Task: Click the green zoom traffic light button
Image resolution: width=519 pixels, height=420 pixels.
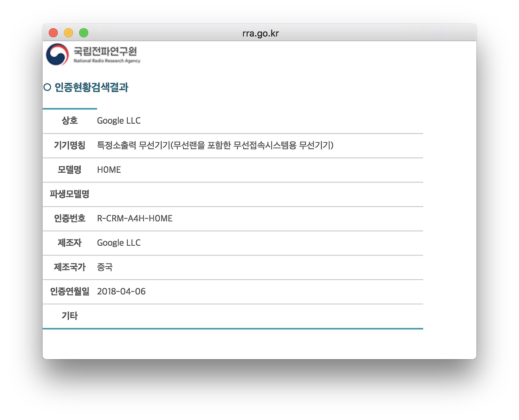Action: click(x=84, y=33)
